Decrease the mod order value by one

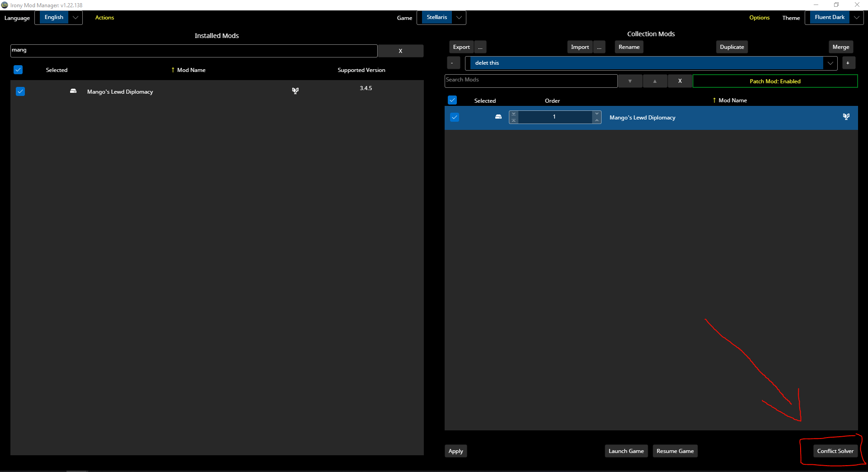597,120
